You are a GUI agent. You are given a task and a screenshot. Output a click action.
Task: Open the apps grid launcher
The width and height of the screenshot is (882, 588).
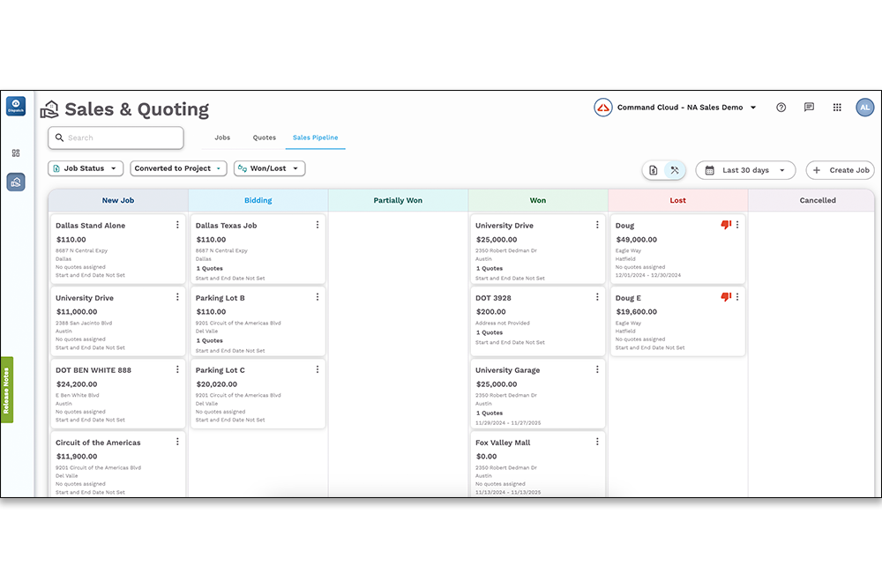coord(837,108)
